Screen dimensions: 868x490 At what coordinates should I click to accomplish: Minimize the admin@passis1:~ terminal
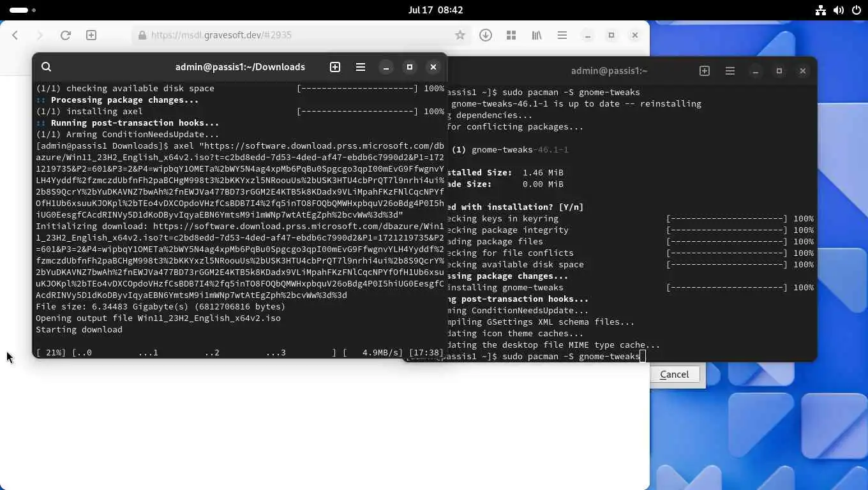tap(755, 71)
